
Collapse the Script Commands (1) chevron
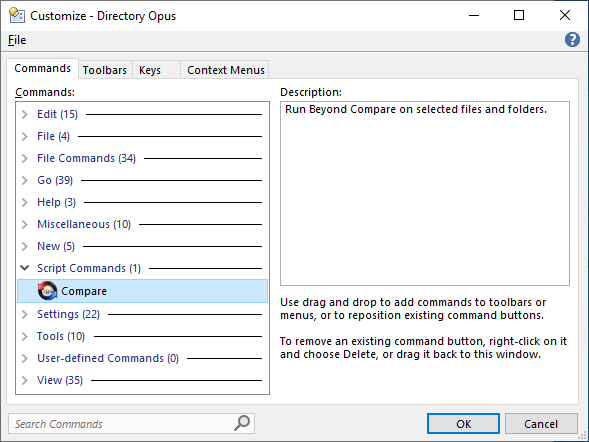(x=25, y=268)
